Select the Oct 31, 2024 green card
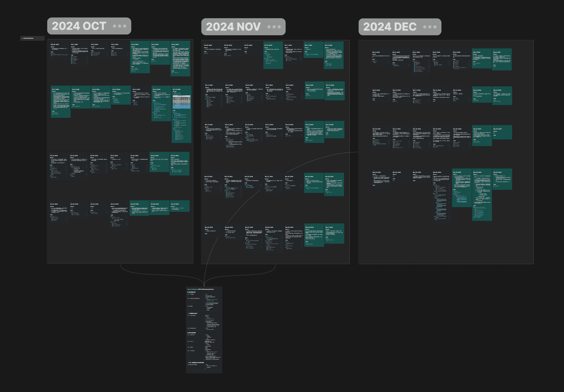 tap(273, 55)
